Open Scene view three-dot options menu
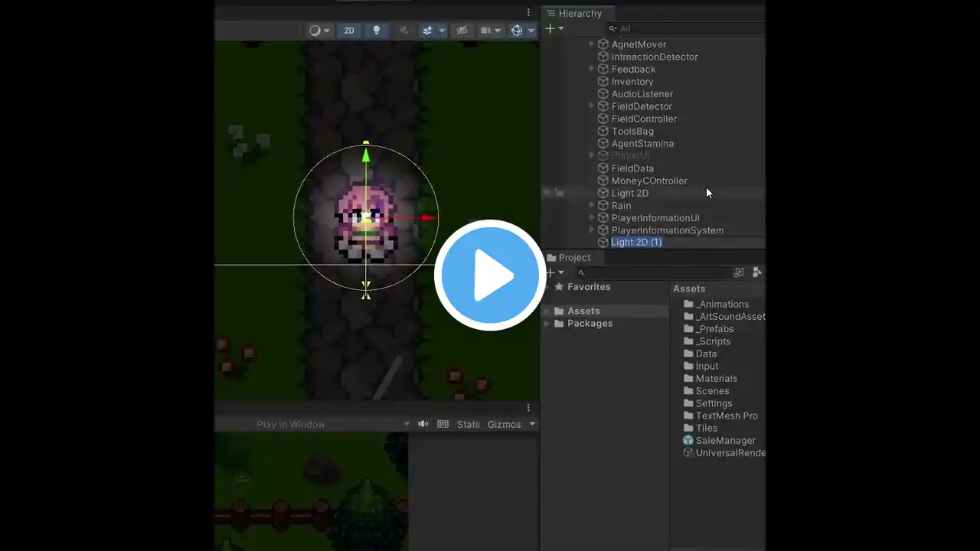 (x=528, y=12)
